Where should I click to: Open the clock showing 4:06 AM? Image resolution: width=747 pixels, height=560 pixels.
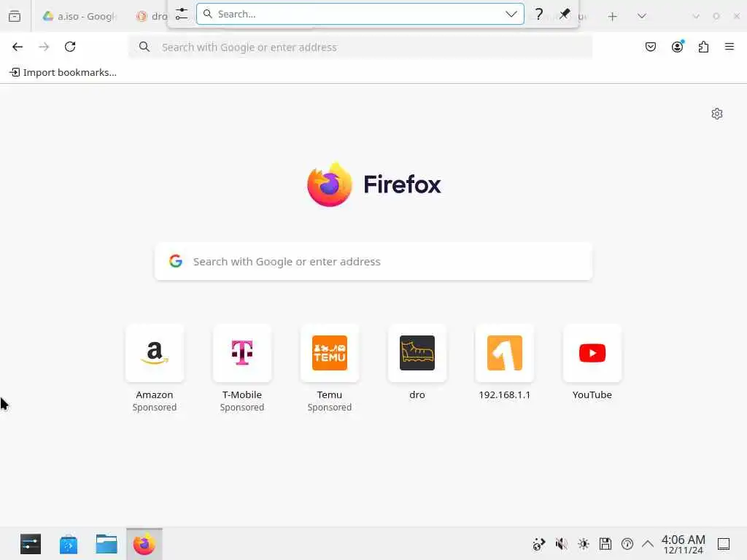[683, 544]
